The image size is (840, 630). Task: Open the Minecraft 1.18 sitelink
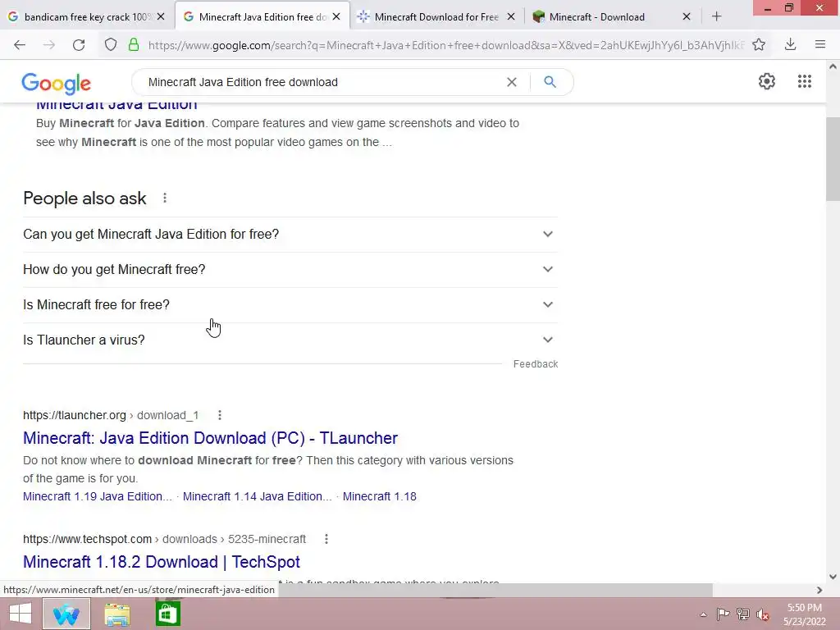[379, 496]
